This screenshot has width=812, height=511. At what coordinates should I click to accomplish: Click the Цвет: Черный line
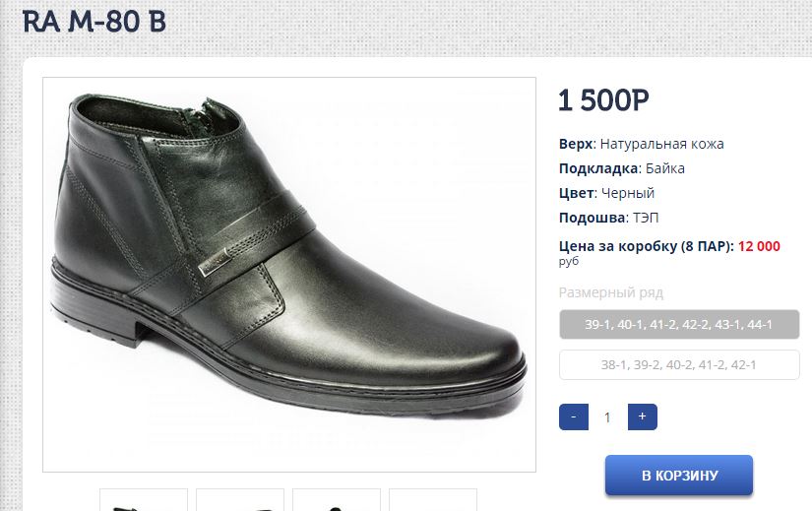(606, 193)
